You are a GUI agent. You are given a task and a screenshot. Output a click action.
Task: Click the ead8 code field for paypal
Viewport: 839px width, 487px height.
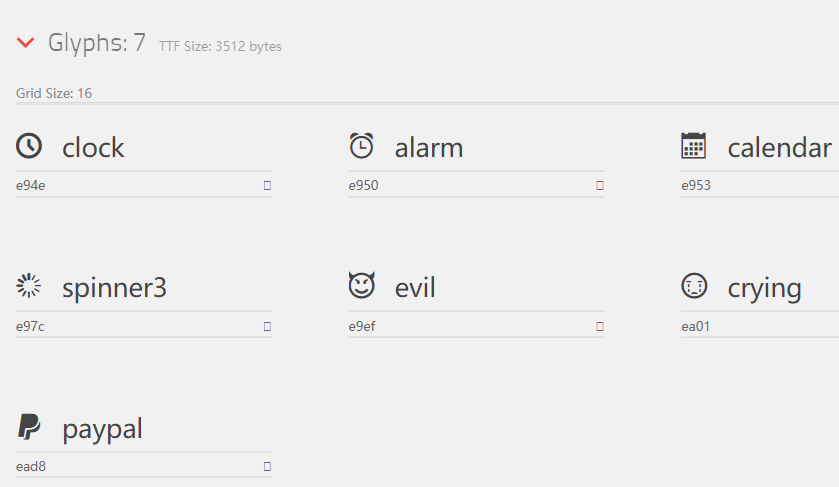point(130,466)
